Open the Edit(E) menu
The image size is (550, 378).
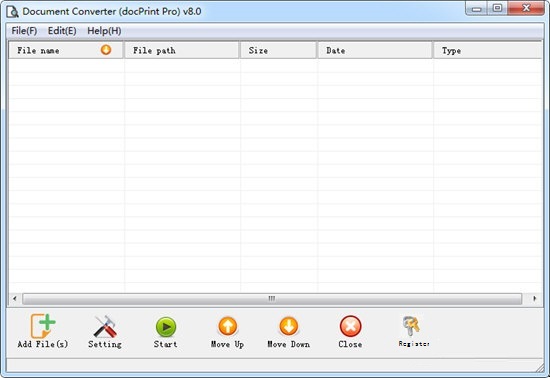pos(62,31)
